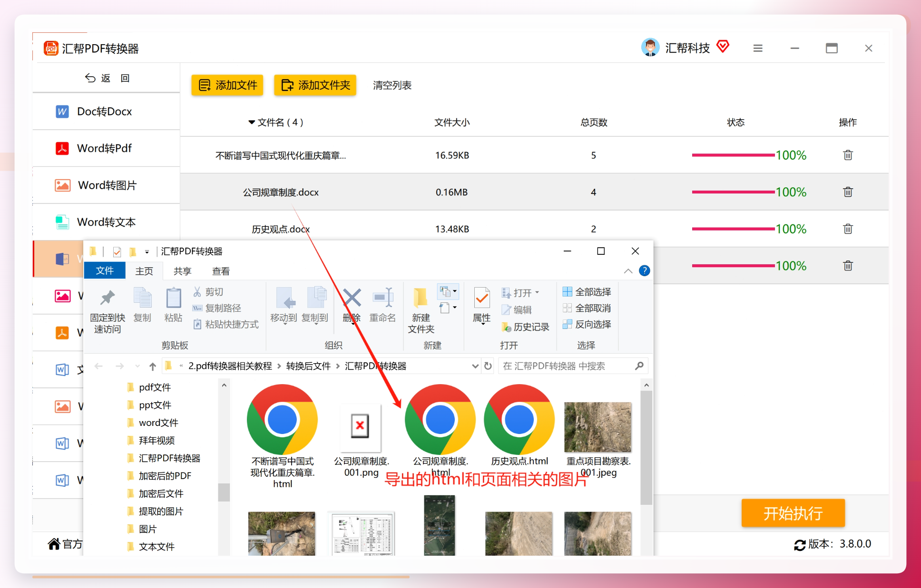The width and height of the screenshot is (921, 588).
Task: Click the progress bar of 历史观点.docx
Action: point(733,229)
